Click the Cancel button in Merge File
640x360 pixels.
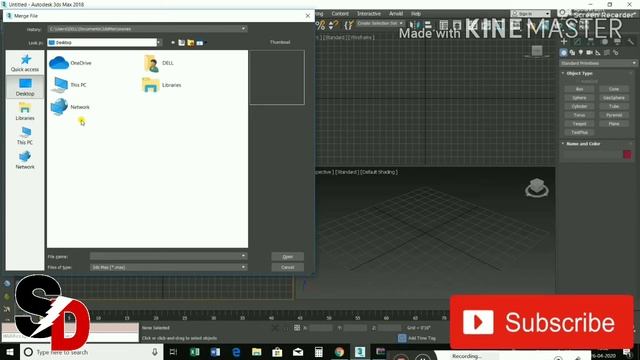click(288, 267)
